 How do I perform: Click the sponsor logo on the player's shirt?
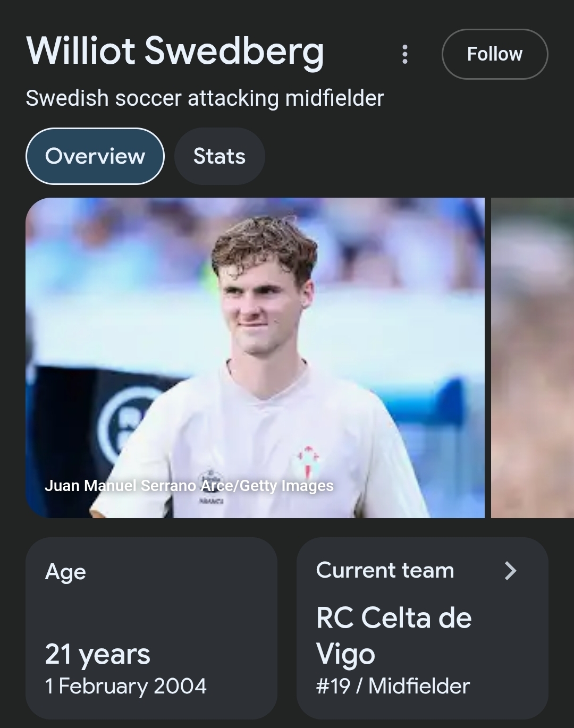point(212,479)
